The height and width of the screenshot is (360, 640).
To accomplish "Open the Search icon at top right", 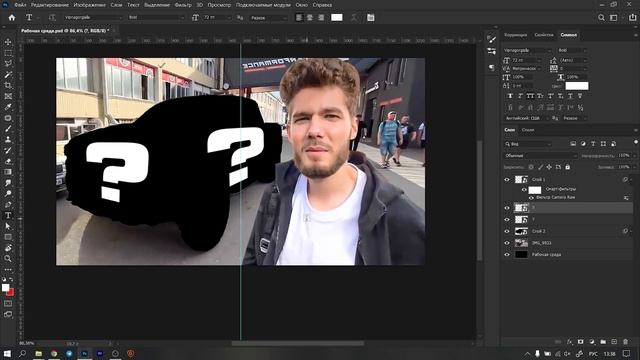I will click(601, 18).
